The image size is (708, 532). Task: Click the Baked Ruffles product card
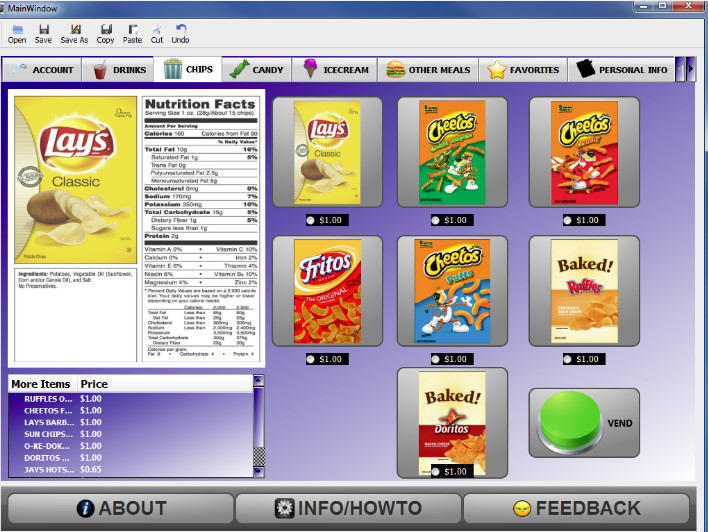coord(584,291)
